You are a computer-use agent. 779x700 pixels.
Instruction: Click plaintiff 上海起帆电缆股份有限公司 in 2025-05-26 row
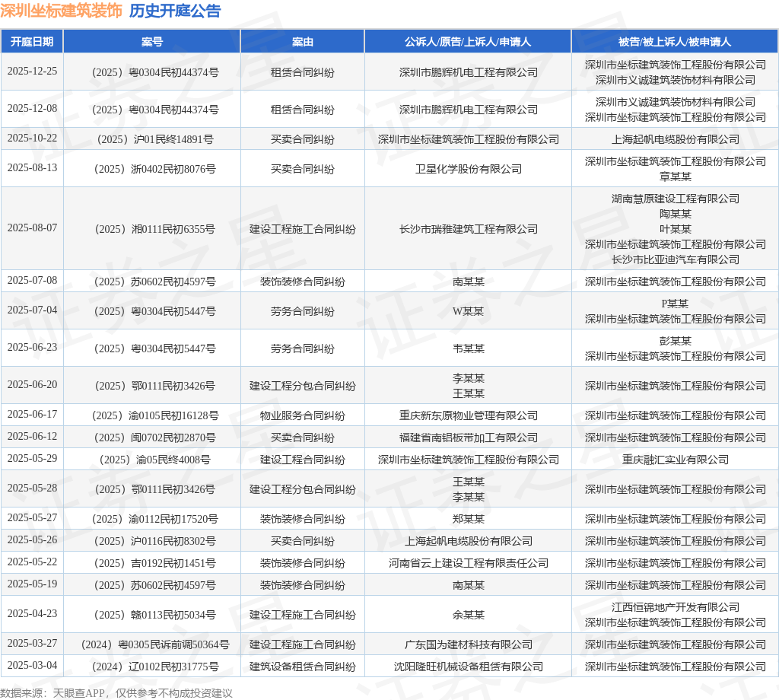coord(469,541)
